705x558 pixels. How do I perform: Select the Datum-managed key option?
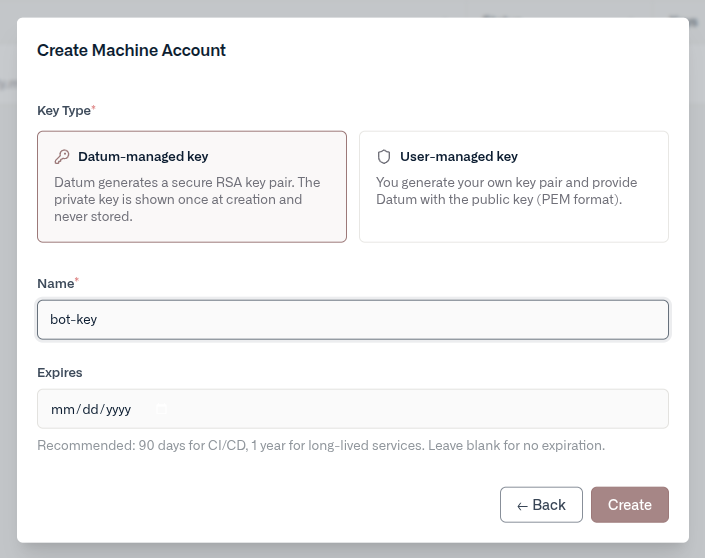pos(192,187)
